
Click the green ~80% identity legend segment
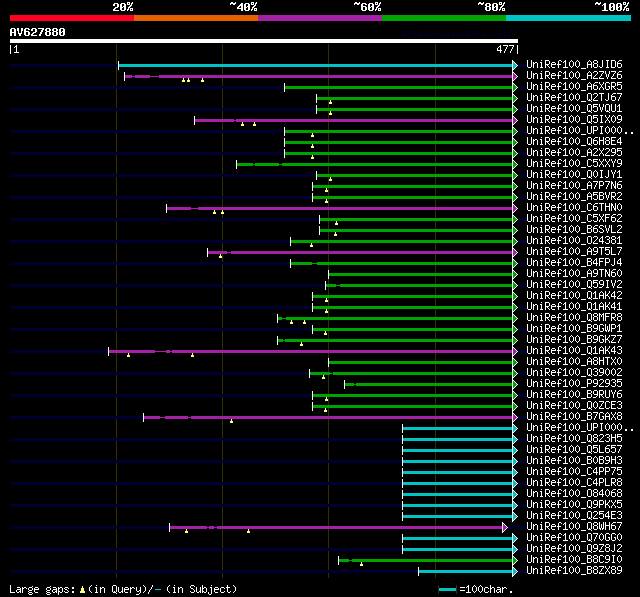coord(444,18)
